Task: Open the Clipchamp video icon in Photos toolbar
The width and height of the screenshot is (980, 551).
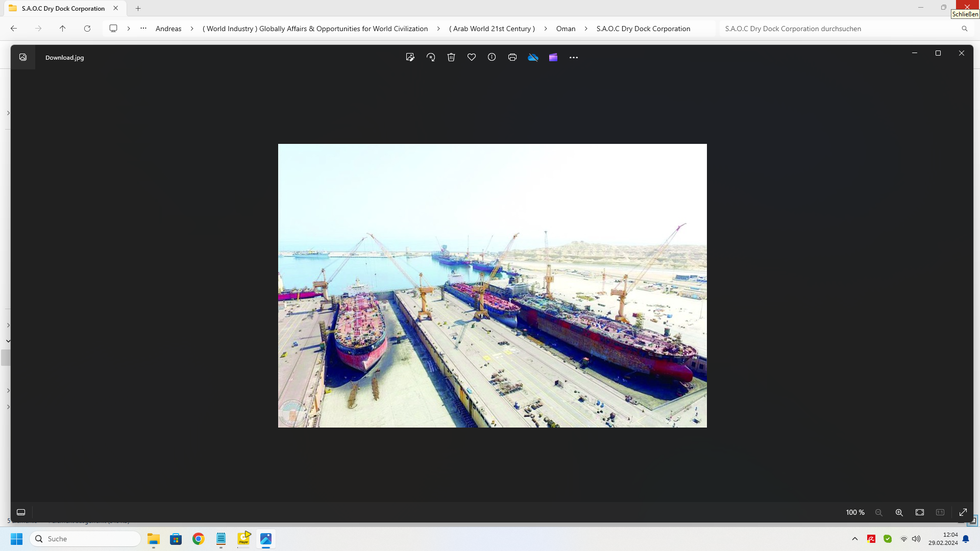Action: point(553,57)
